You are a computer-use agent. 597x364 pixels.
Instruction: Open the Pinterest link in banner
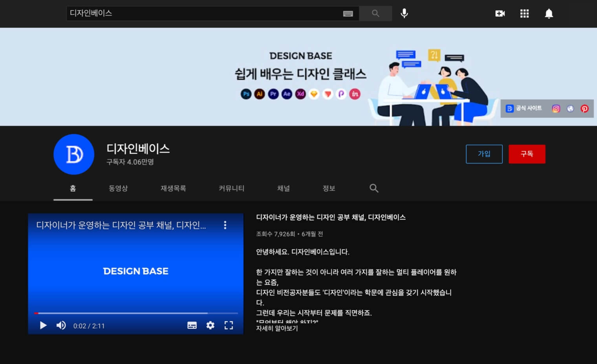tap(584, 109)
